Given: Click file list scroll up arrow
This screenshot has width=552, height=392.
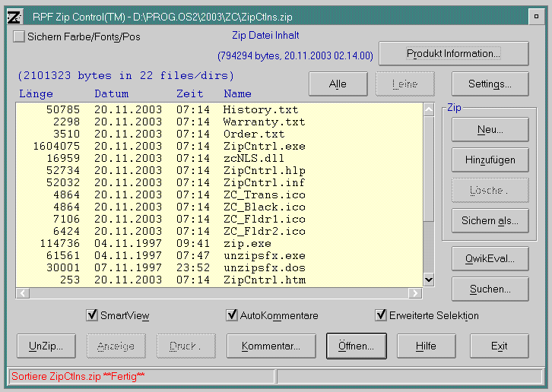Looking at the screenshot, I should [429, 110].
